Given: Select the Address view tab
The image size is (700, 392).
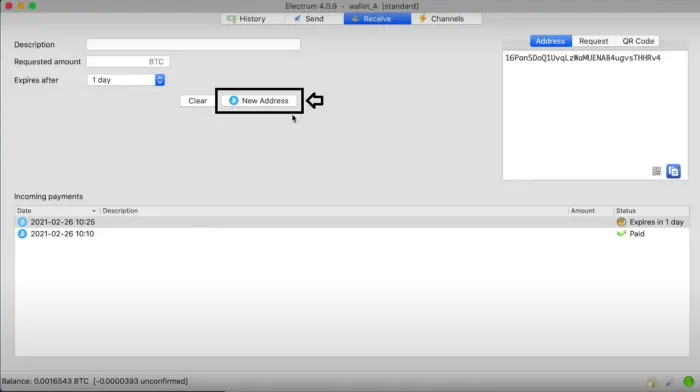Looking at the screenshot, I should (550, 41).
